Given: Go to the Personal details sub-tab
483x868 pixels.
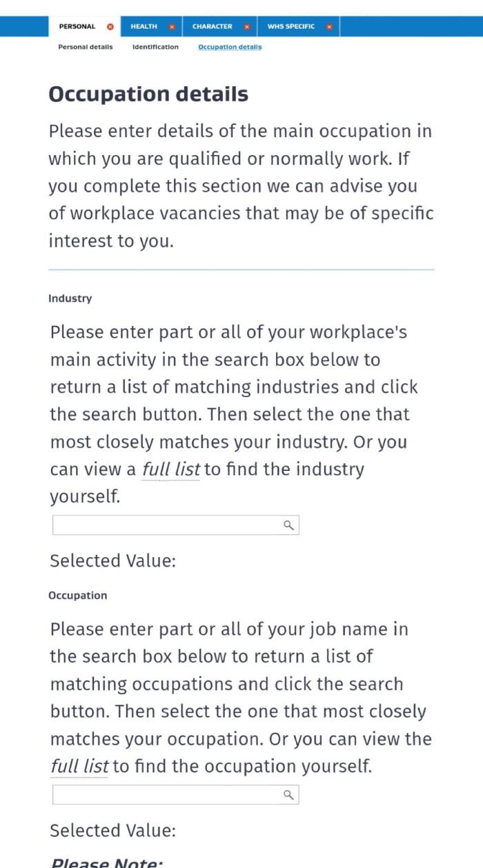Looking at the screenshot, I should (86, 47).
